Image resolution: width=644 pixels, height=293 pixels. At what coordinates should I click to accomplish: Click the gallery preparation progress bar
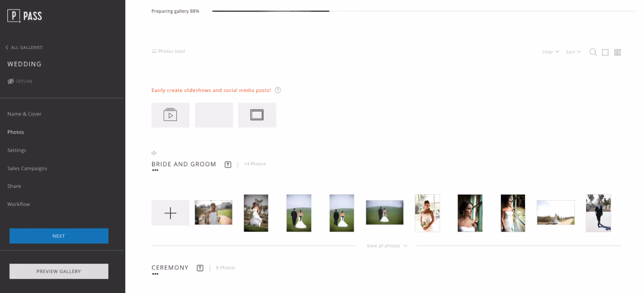[424, 11]
